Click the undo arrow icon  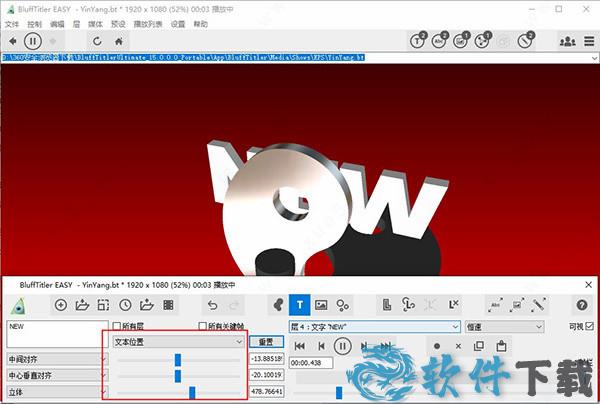pyautogui.click(x=211, y=304)
